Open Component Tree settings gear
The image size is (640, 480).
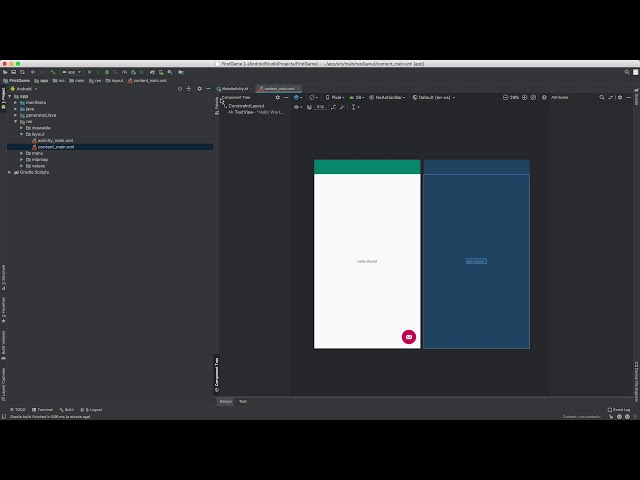point(278,98)
